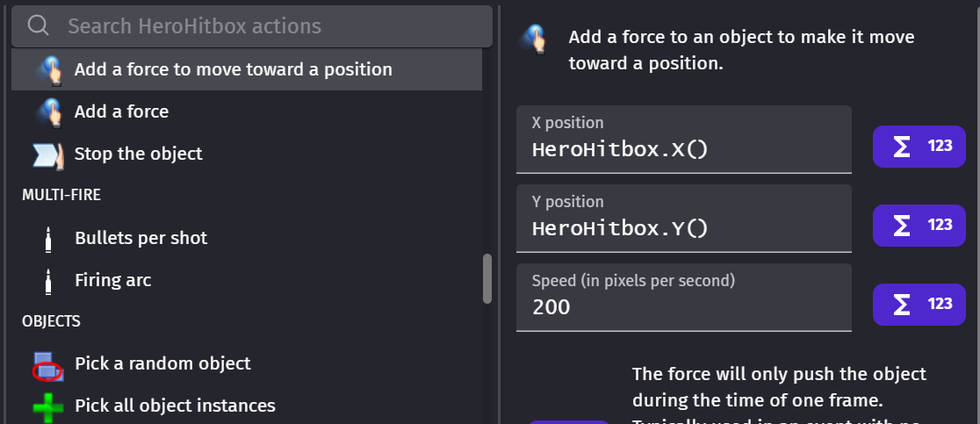Open expression editor for Speed field

click(918, 304)
